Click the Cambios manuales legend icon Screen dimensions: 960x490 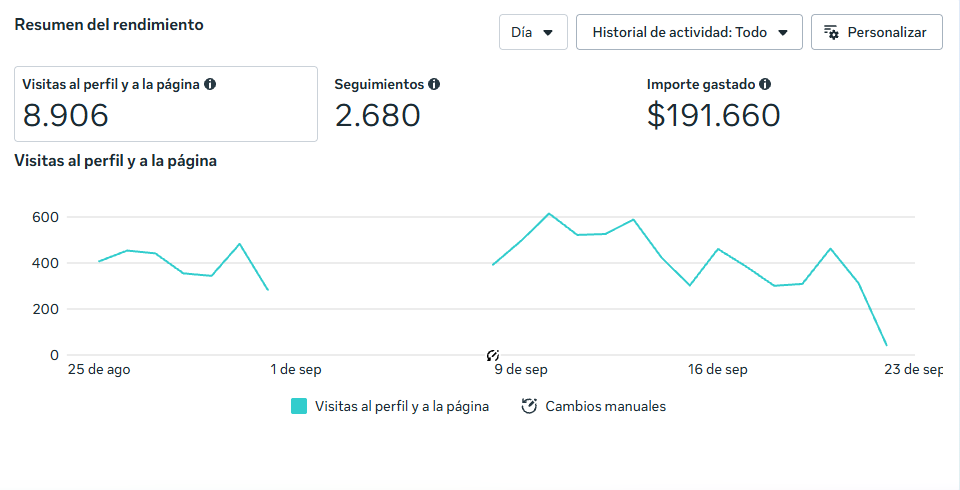(529, 406)
